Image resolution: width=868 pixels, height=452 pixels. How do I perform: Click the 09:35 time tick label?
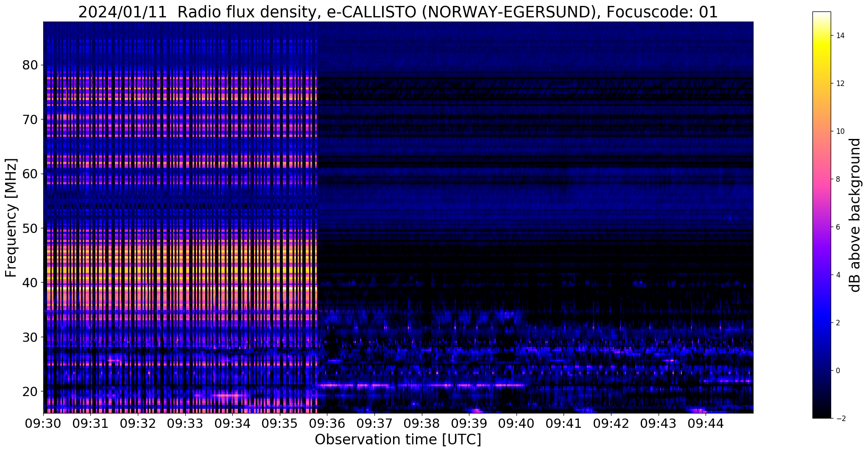coord(280,423)
